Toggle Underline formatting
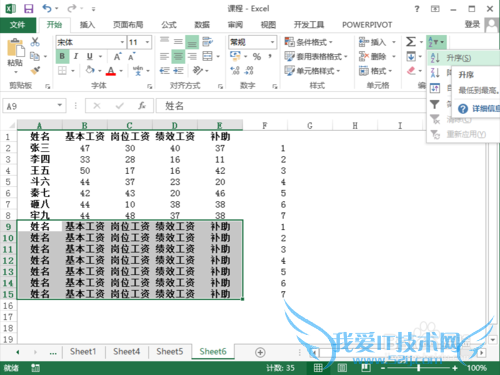 point(90,56)
